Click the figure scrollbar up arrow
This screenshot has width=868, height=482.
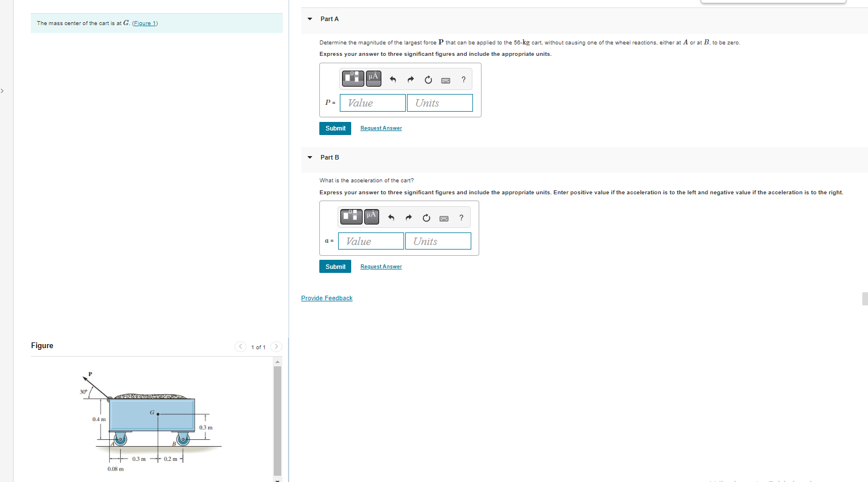(x=278, y=362)
